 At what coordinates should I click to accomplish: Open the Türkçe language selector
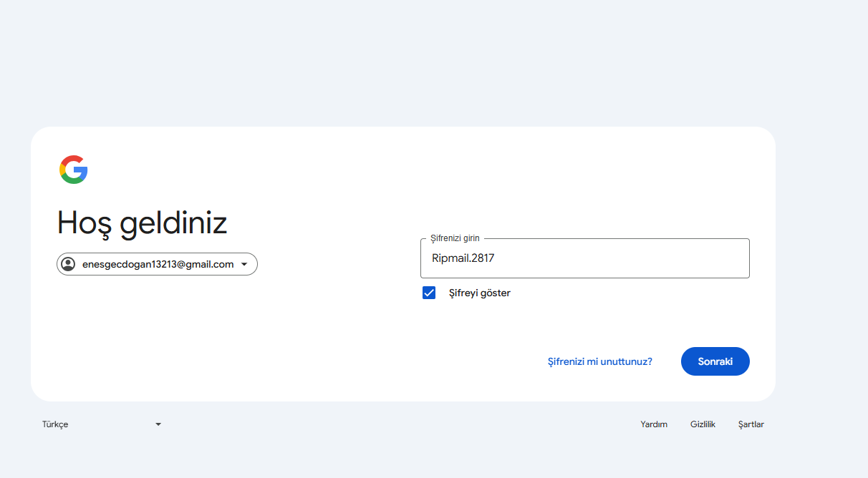[x=102, y=424]
